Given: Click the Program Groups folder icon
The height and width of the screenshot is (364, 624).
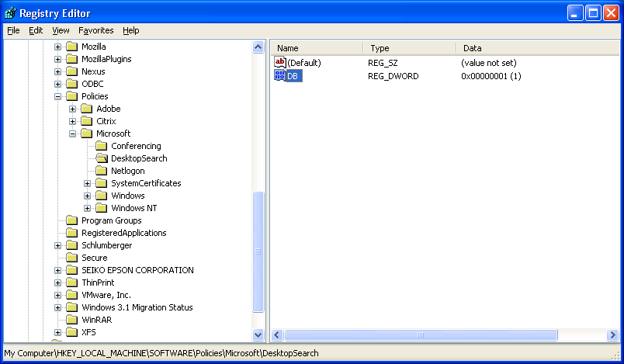Looking at the screenshot, I should pyautogui.click(x=72, y=220).
